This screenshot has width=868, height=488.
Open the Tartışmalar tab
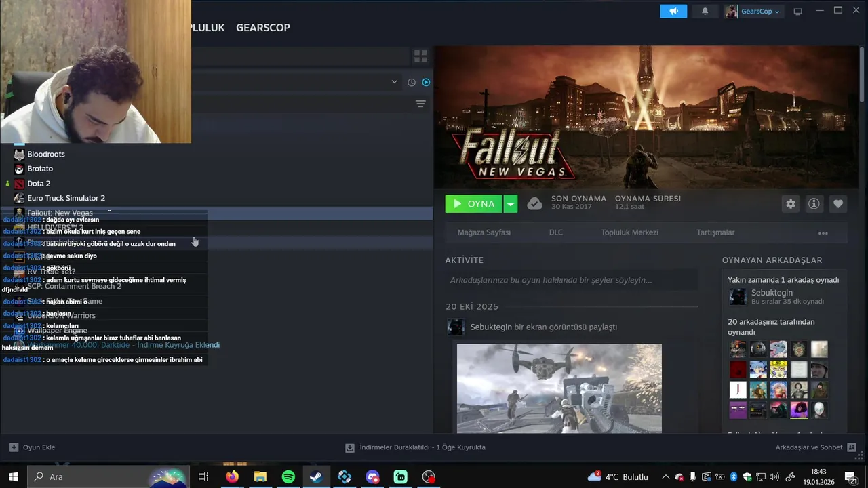tap(715, 232)
